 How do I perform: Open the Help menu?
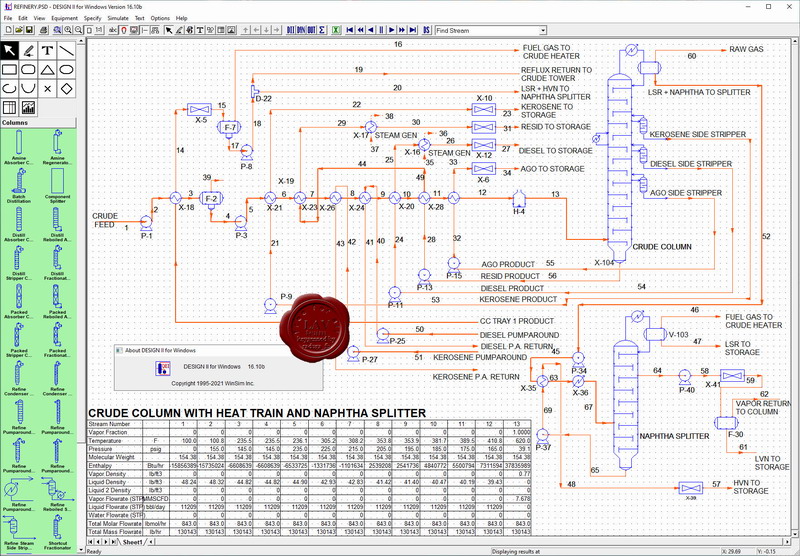(x=182, y=18)
